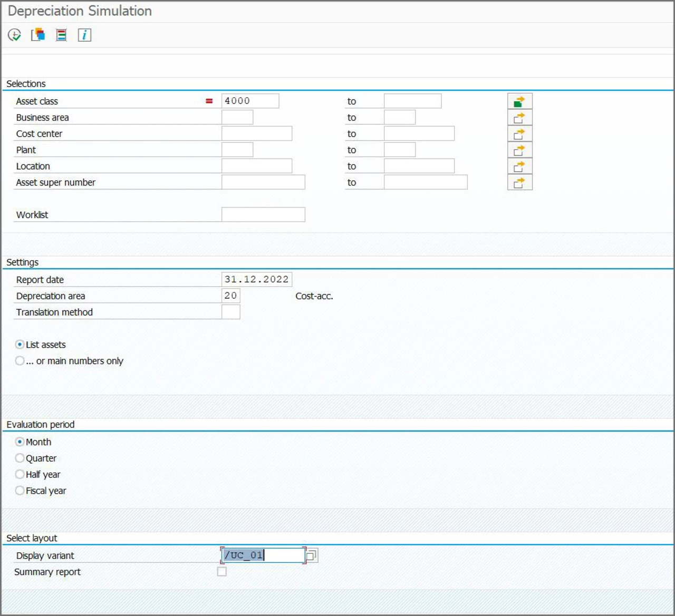675x616 pixels.
Task: Open multiple selection for Asset class
Action: [519, 100]
